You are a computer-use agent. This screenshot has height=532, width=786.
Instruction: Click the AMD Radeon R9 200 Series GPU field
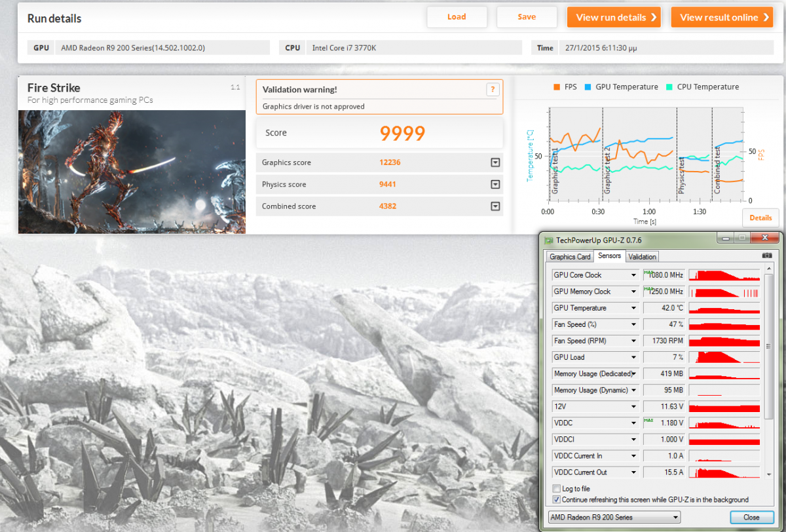click(162, 48)
